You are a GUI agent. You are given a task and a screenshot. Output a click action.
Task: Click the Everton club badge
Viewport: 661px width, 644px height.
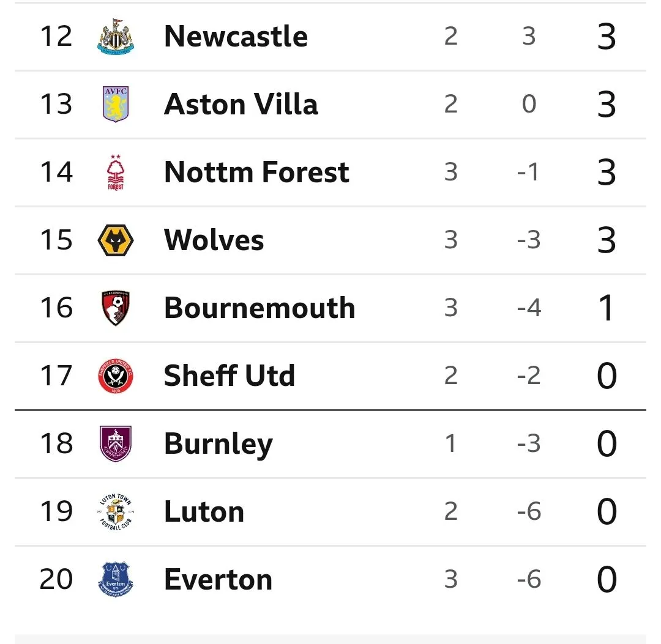click(x=115, y=580)
